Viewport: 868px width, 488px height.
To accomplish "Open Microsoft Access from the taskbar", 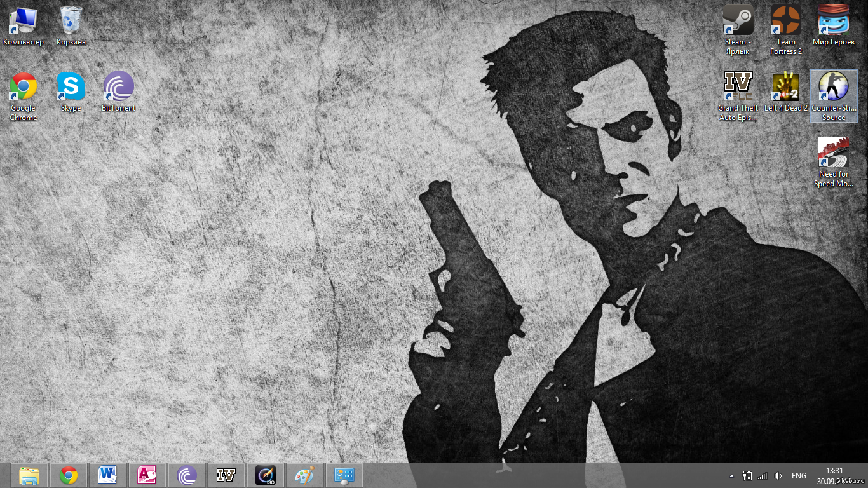I will 147,475.
